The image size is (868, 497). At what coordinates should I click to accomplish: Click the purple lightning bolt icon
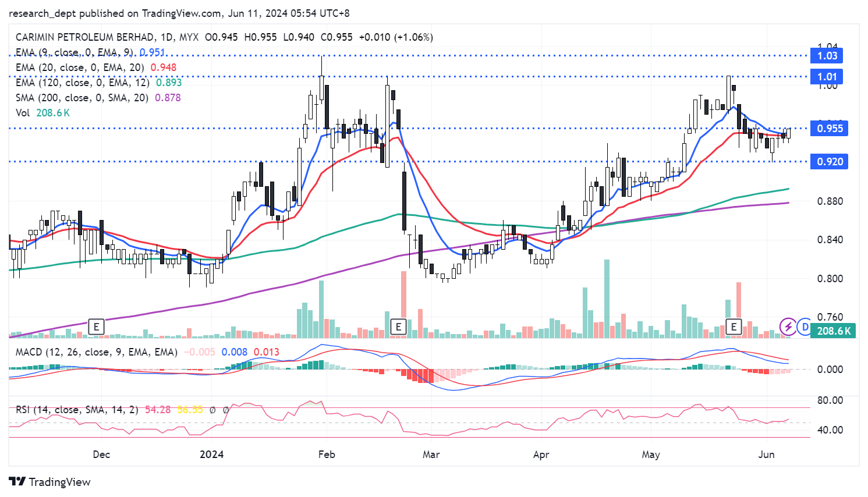[x=788, y=326]
